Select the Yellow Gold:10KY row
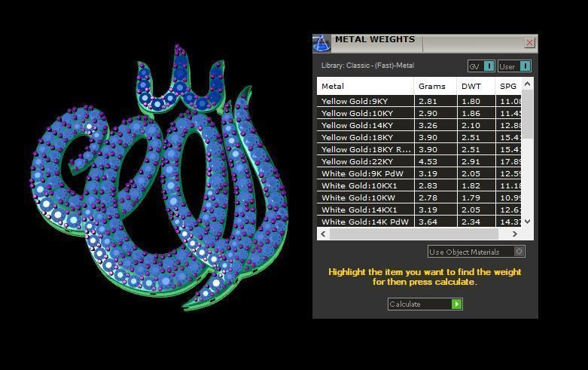This screenshot has height=370, width=588. 419,113
